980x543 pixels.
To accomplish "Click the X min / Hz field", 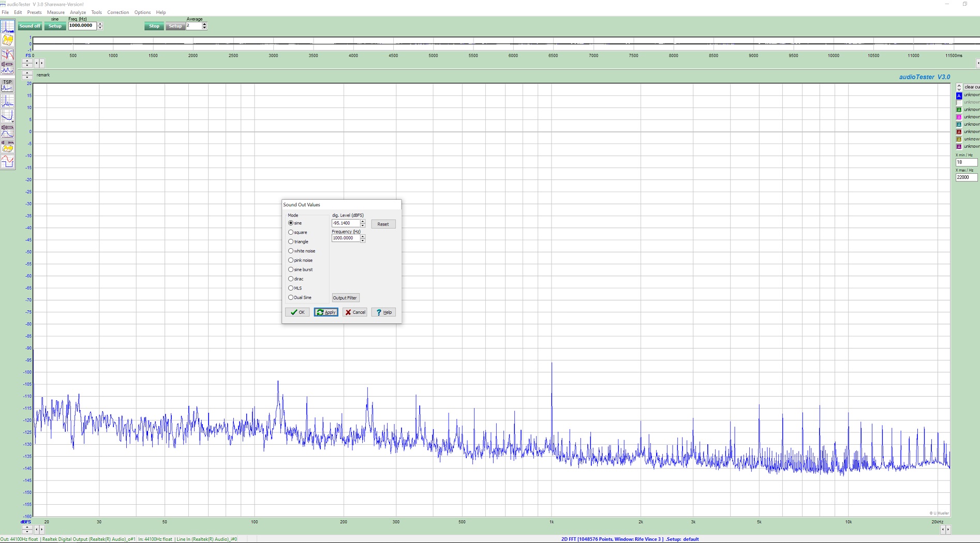I will pyautogui.click(x=966, y=162).
